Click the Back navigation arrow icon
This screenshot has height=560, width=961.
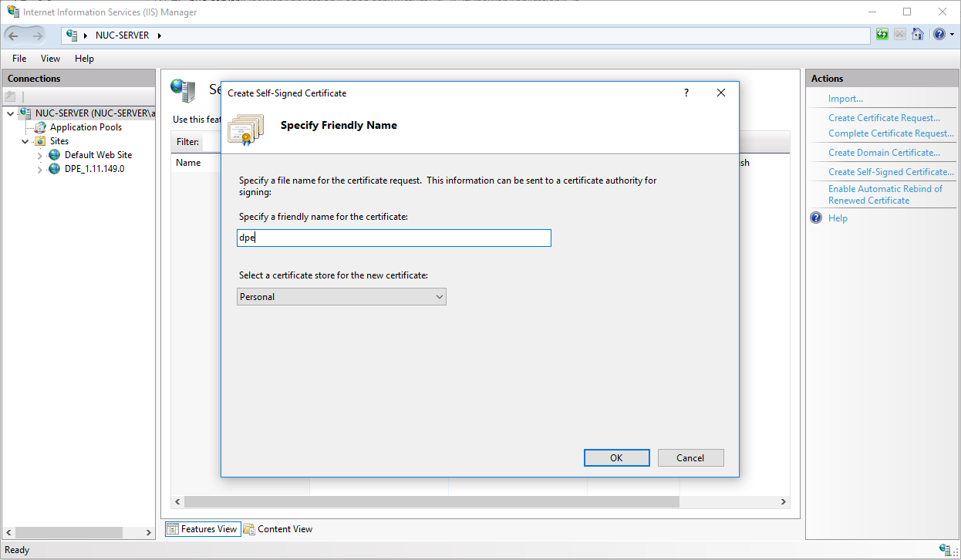(14, 35)
